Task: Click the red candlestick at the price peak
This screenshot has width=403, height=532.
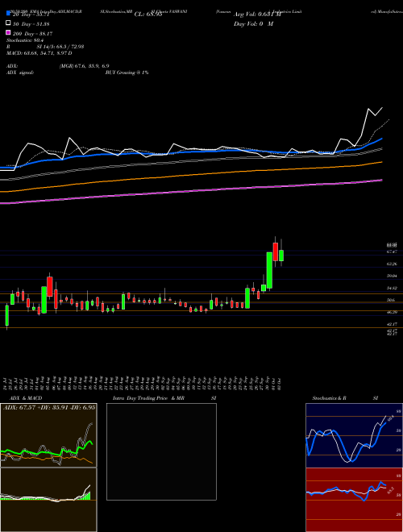Action: 275,251
